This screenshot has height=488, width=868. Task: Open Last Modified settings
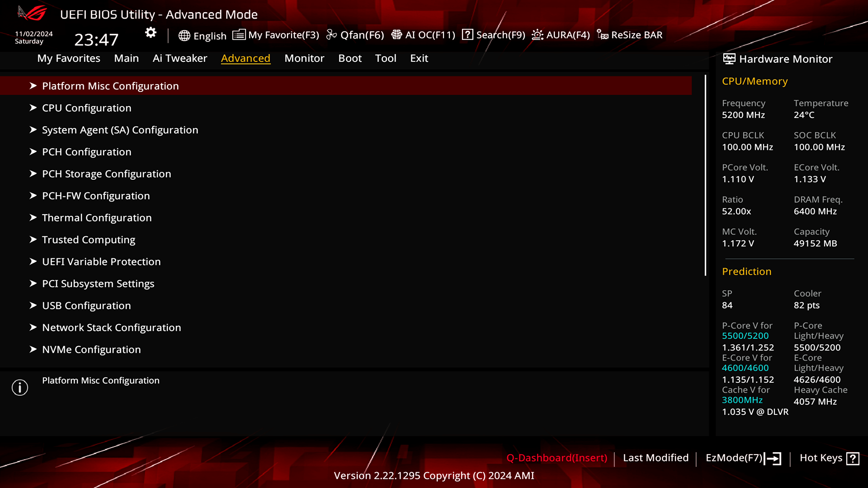point(656,458)
